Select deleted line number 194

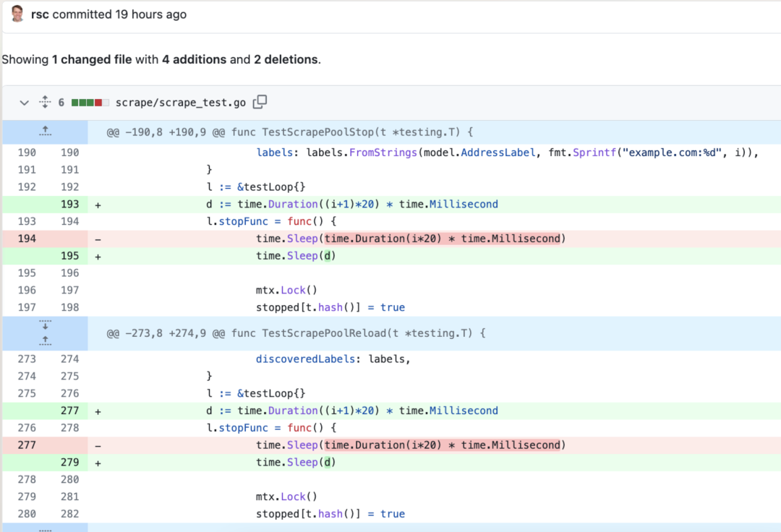(26, 239)
